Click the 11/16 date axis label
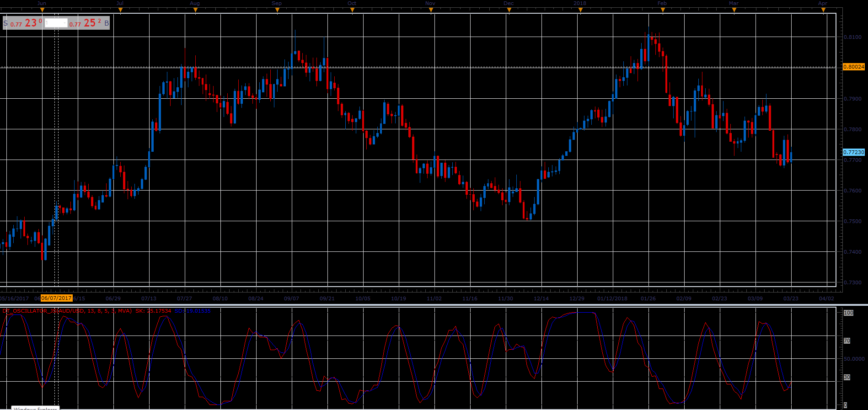Screen dimensions: 868x410 470,298
